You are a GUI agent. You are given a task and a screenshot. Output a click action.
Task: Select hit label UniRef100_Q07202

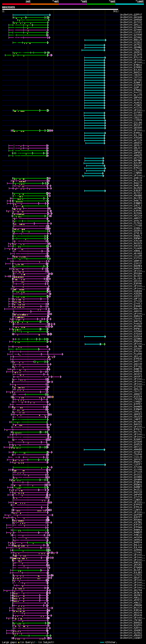pos(131,22)
